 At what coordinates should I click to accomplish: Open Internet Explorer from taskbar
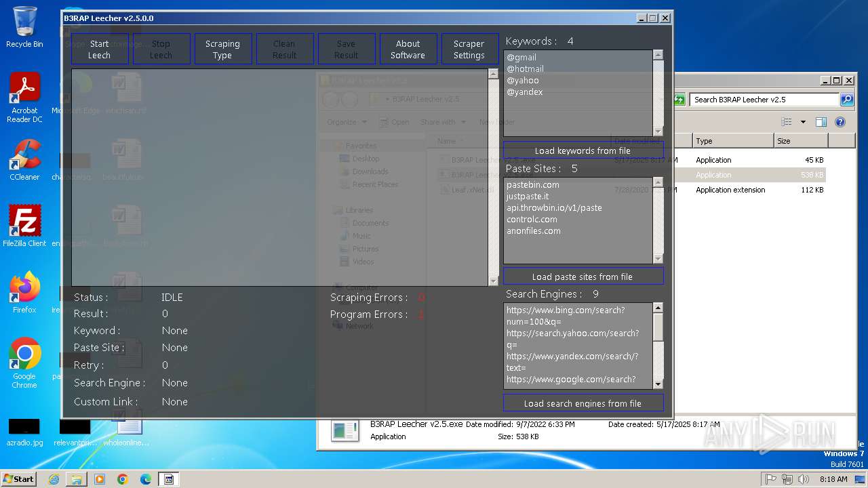tap(54, 479)
